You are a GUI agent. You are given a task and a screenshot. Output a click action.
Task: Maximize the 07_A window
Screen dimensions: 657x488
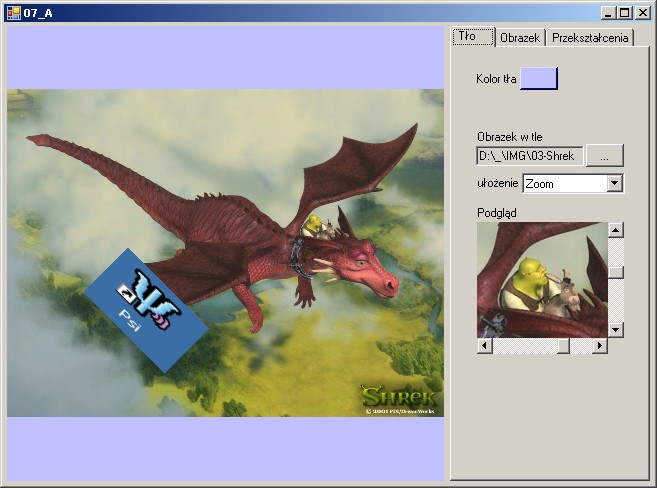tap(624, 13)
